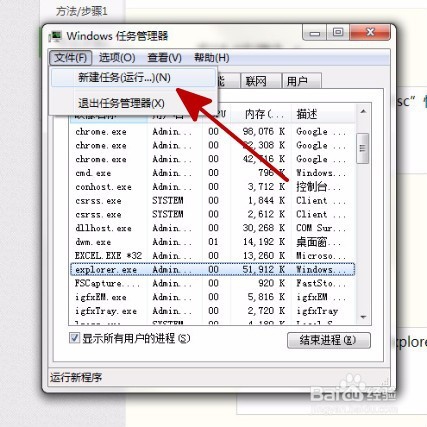Viewport: 427px width, 427px height.
Task: Open the 选项(O) menu
Action: 117,58
